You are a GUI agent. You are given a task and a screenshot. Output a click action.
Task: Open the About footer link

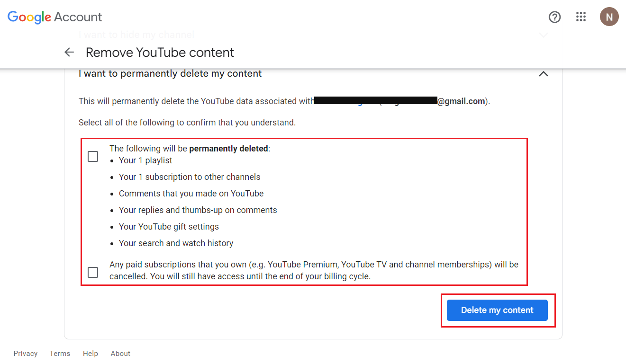[x=120, y=354]
